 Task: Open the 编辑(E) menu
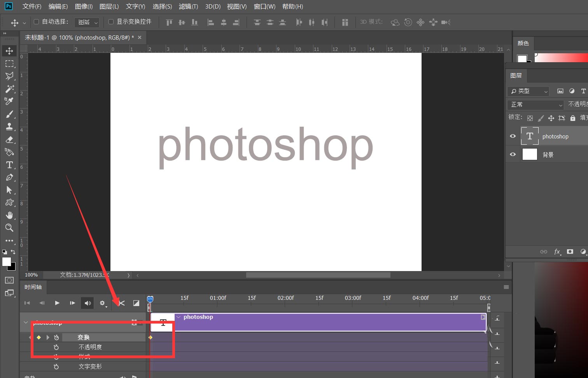tap(58, 7)
